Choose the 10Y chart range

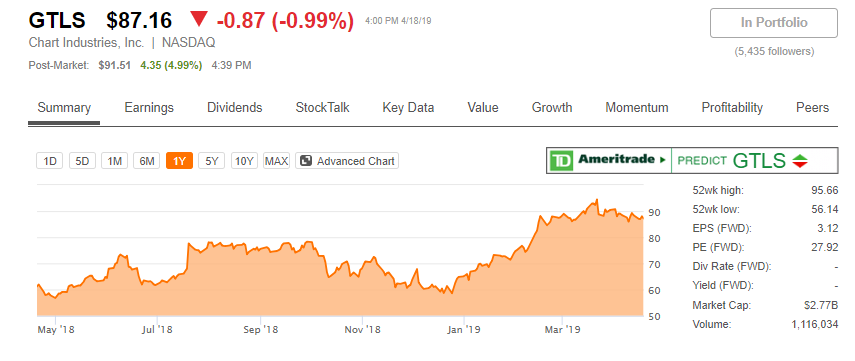(x=244, y=161)
